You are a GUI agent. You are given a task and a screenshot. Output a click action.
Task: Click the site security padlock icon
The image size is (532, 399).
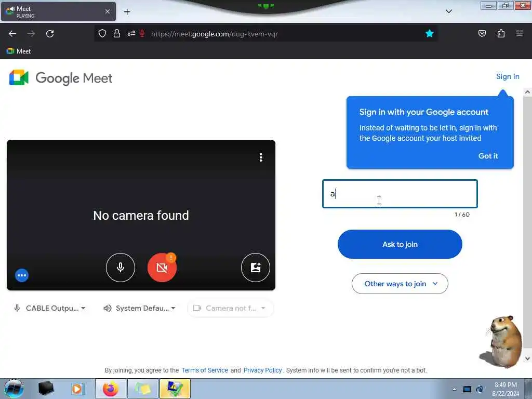(x=117, y=34)
